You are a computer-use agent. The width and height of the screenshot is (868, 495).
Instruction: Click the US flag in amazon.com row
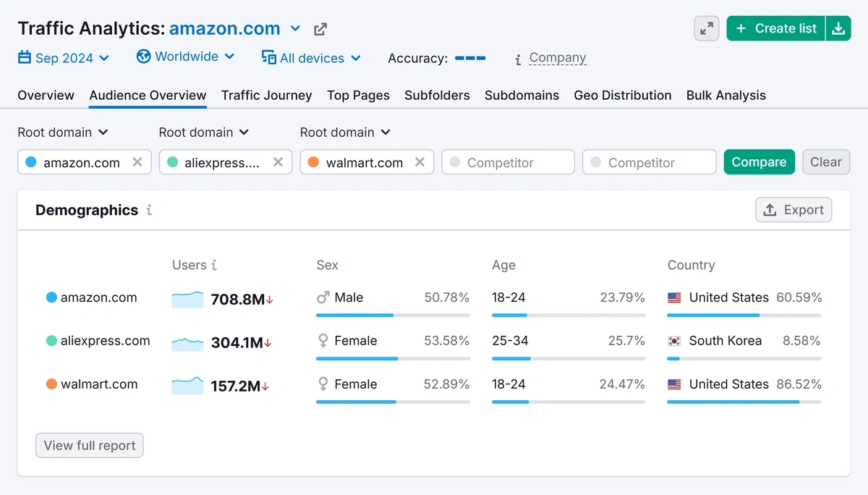pyautogui.click(x=674, y=297)
